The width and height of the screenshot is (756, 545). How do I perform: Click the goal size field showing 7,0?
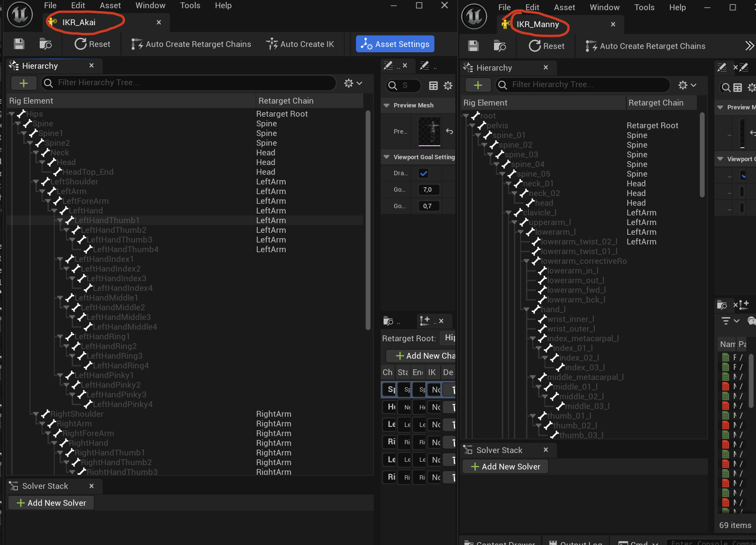click(428, 190)
